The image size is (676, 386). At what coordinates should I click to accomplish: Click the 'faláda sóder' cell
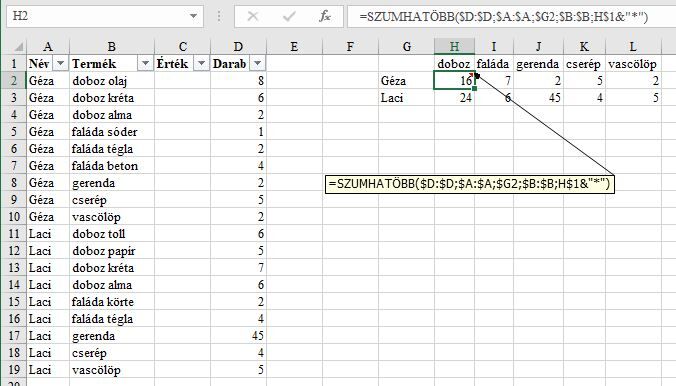(112, 132)
